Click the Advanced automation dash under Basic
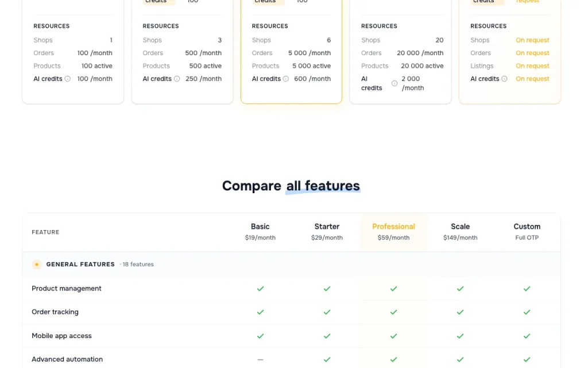The height and width of the screenshot is (368, 588). click(260, 360)
